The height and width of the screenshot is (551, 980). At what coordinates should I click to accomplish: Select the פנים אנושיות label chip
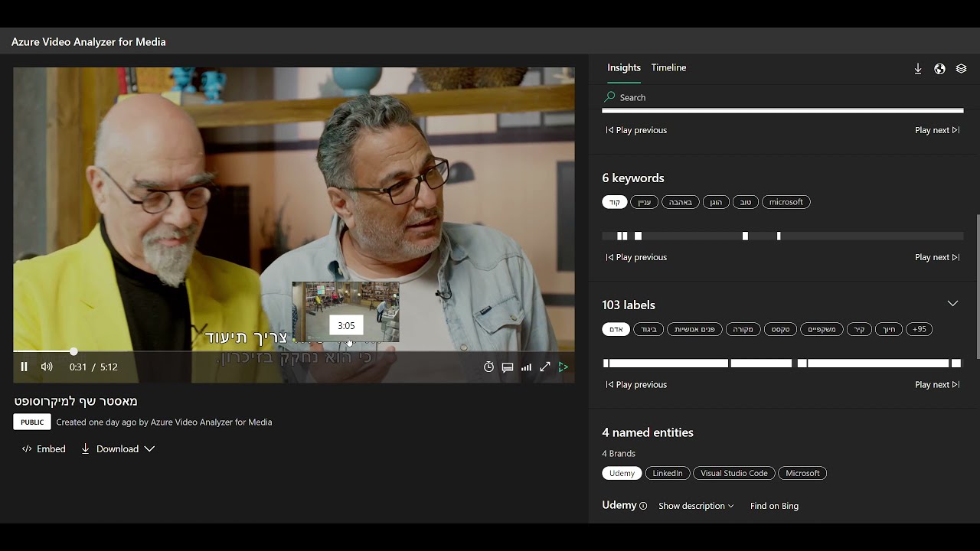694,329
